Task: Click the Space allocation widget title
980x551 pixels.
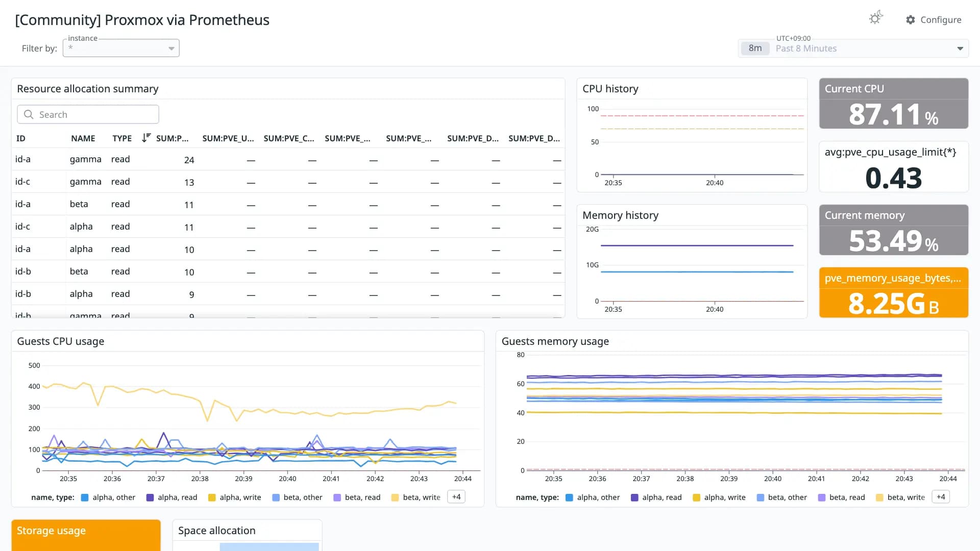Action: [216, 531]
